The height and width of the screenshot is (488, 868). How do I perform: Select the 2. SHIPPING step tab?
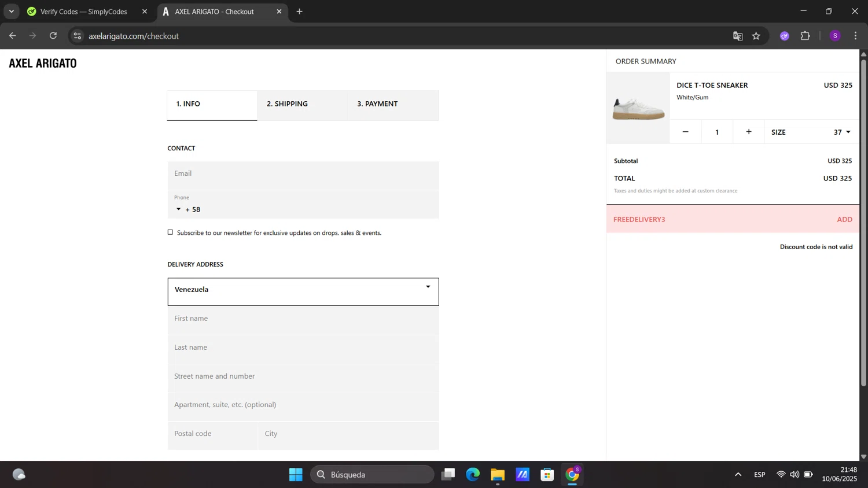pos(302,105)
